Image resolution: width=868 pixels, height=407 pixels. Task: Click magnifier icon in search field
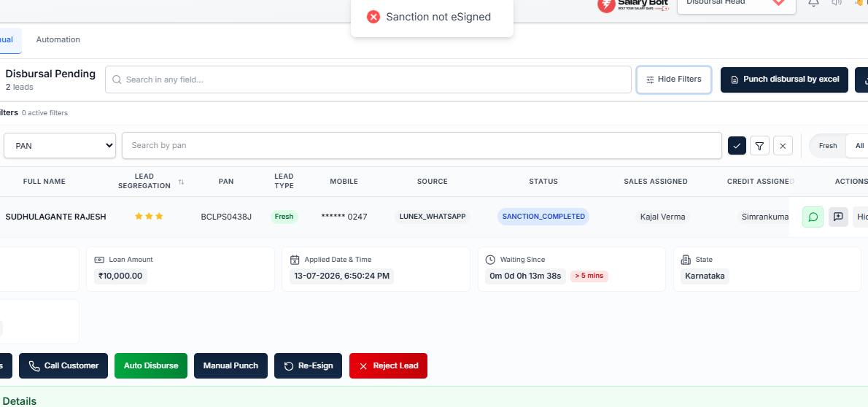coord(117,80)
